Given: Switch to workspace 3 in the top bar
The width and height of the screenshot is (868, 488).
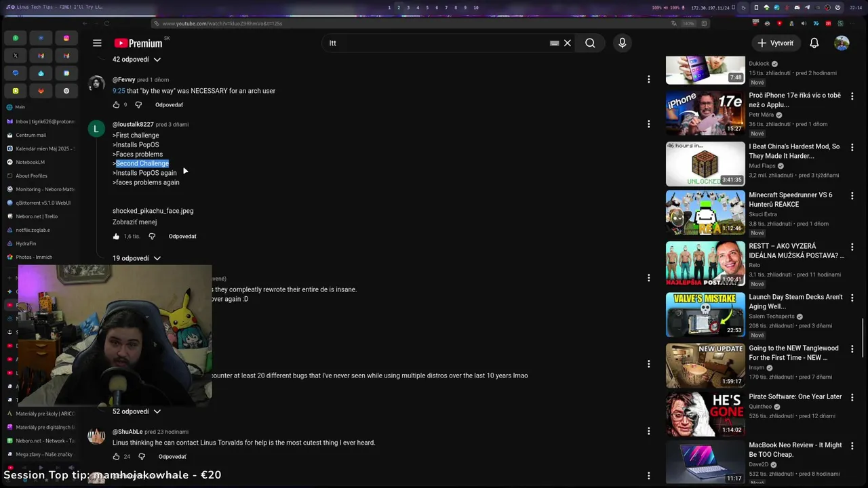Looking at the screenshot, I should pos(408,7).
